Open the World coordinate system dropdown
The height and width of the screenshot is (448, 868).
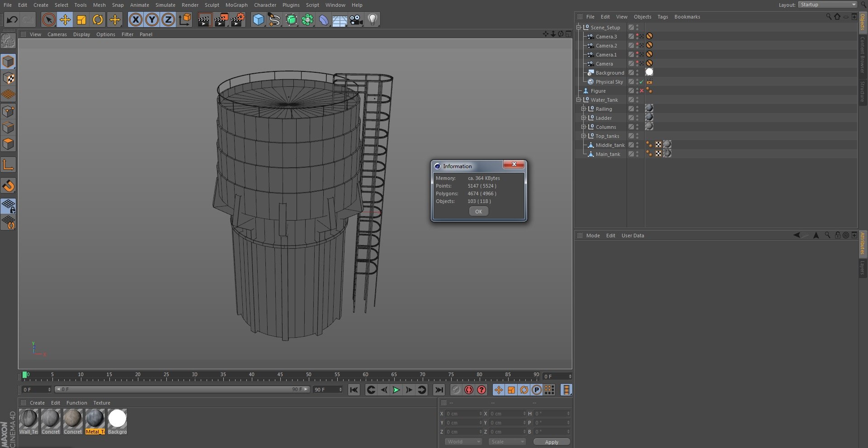pos(463,442)
